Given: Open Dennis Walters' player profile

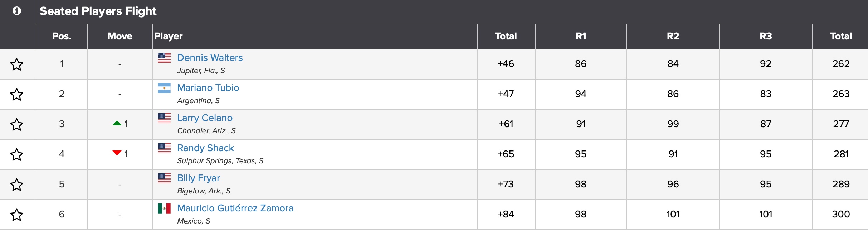Looking at the screenshot, I should click(210, 58).
